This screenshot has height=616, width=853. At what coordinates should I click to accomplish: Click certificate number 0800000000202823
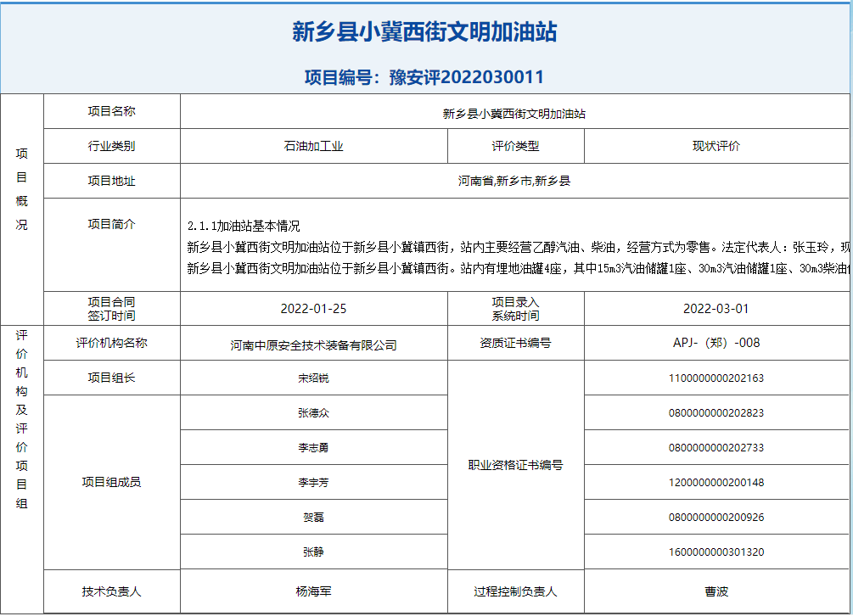click(x=716, y=413)
